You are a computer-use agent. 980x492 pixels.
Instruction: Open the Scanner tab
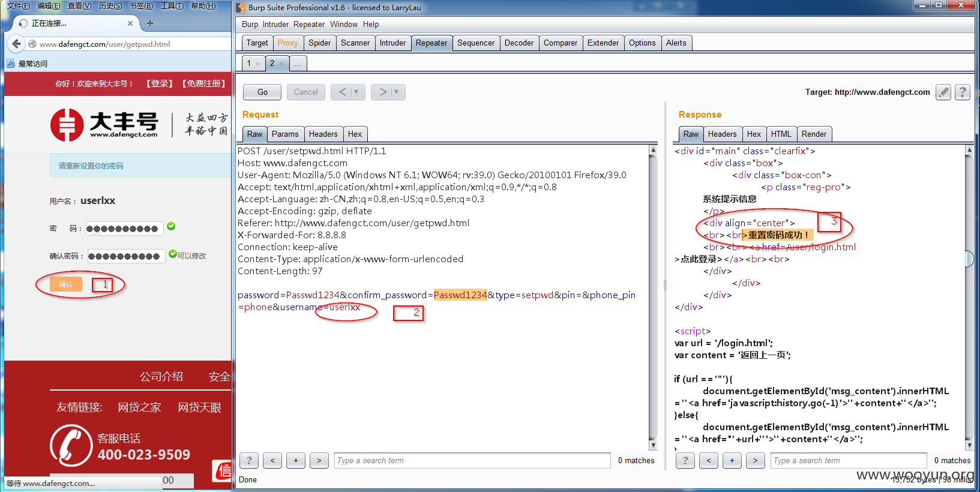[x=355, y=43]
